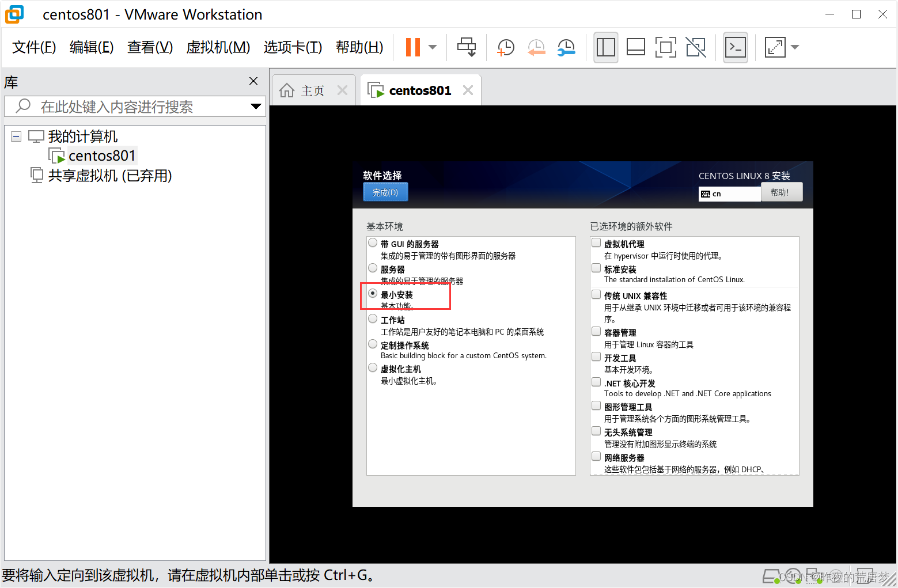The height and width of the screenshot is (588, 898).
Task: Send Ctrl+Alt+Del to the virtual machine
Action: point(467,47)
